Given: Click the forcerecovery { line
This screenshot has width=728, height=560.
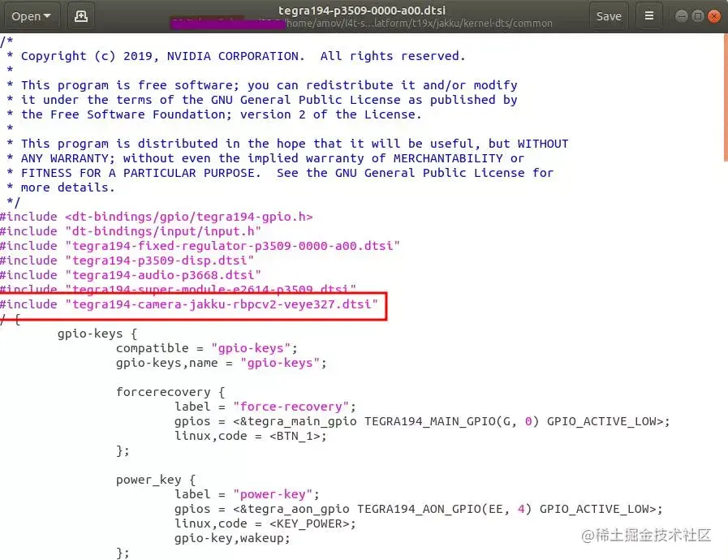Looking at the screenshot, I should [x=170, y=392].
